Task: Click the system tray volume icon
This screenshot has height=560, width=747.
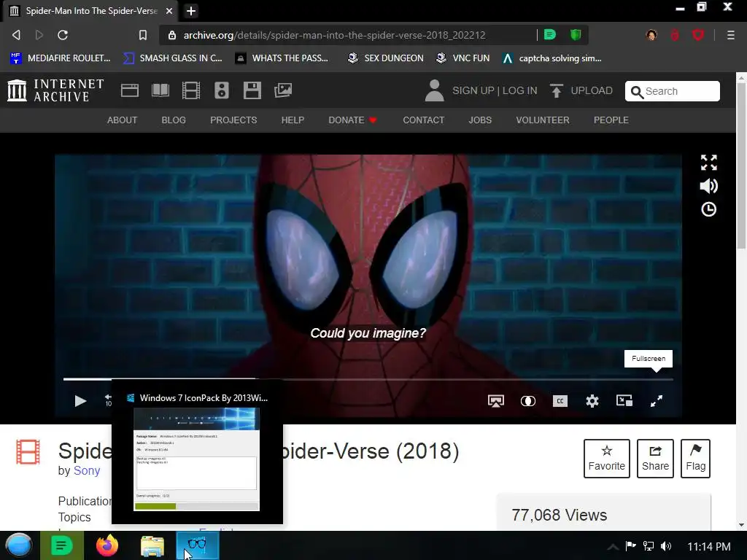Action: tap(666, 546)
